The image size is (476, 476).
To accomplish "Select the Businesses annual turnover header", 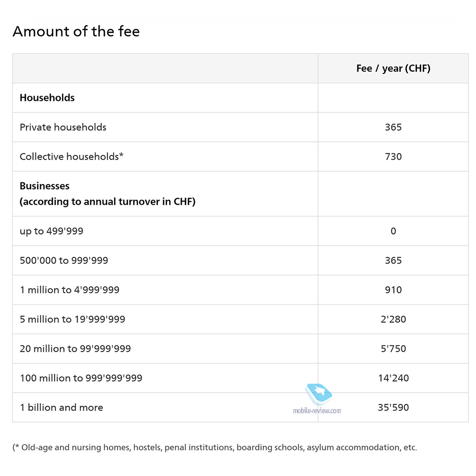I will pyautogui.click(x=108, y=194).
